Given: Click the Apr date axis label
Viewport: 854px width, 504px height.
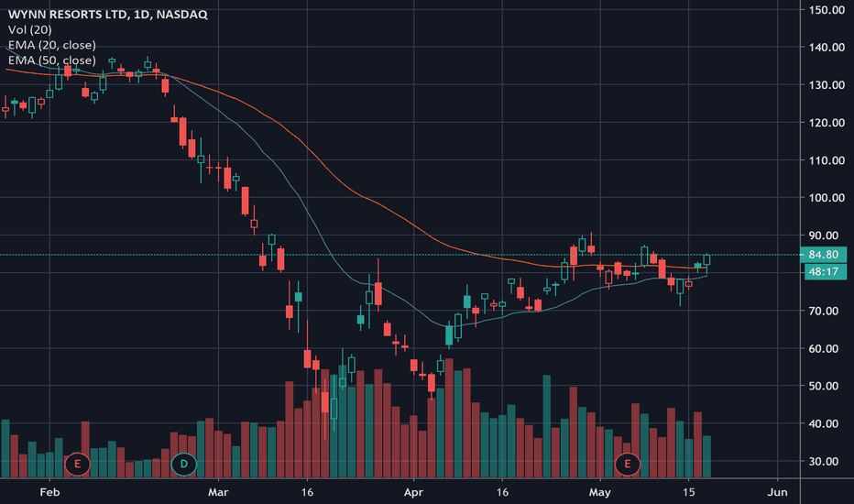Looking at the screenshot, I should point(413,492).
